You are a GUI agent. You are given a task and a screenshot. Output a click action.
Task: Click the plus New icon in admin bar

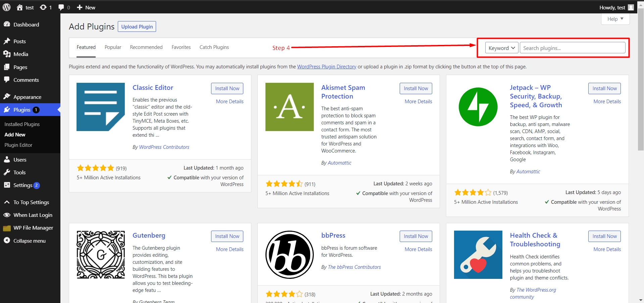point(80,7)
